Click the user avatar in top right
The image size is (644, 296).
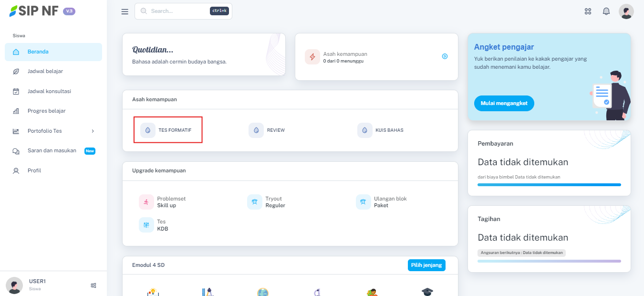[x=626, y=11]
